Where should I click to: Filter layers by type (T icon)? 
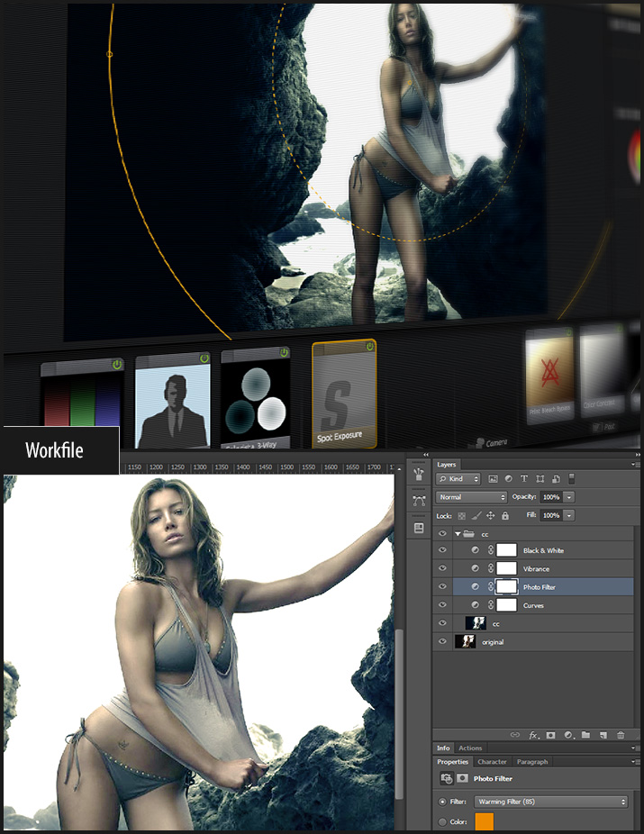524,479
